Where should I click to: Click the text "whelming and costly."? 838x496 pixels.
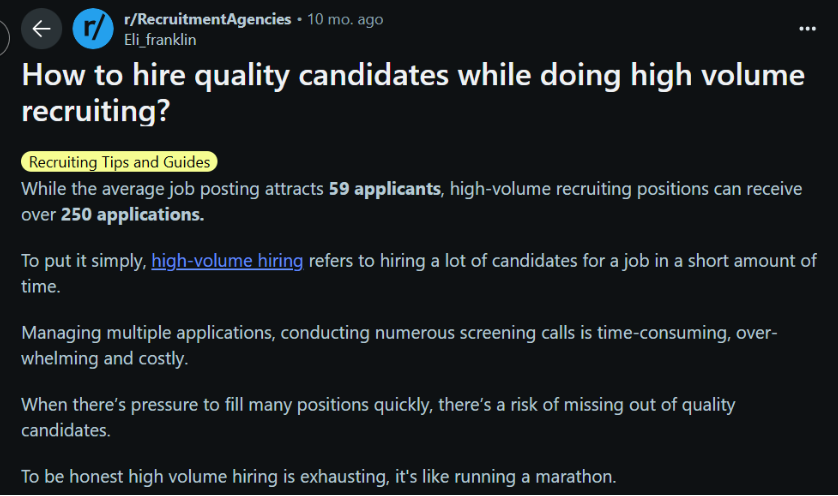coord(105,359)
